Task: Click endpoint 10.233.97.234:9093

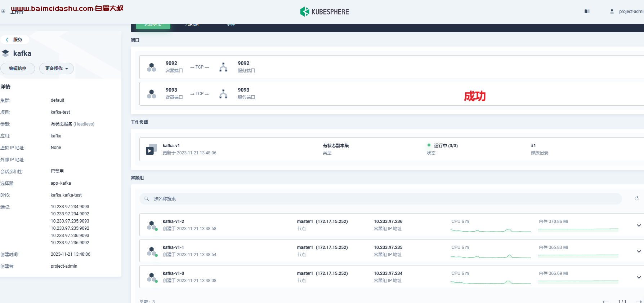Action: [70, 207]
